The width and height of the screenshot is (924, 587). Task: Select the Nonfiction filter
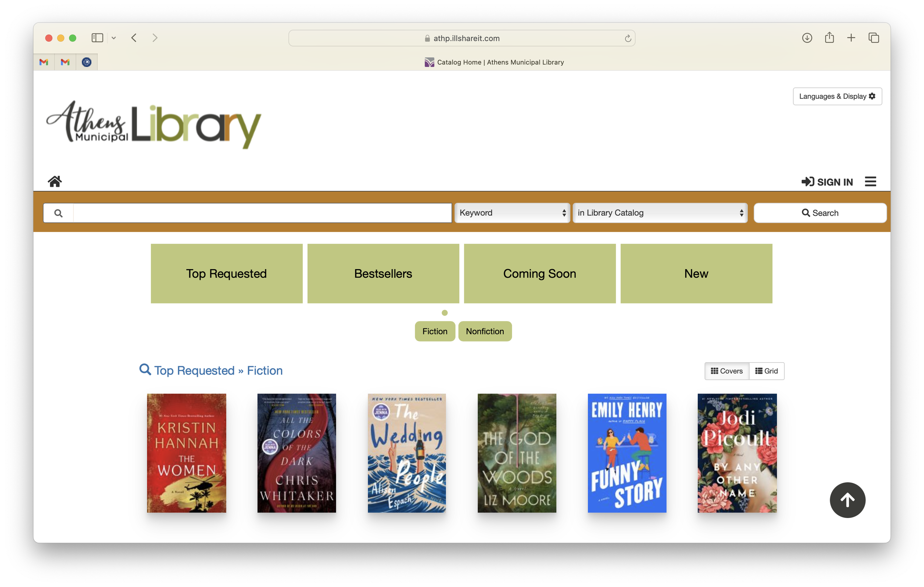coord(485,331)
